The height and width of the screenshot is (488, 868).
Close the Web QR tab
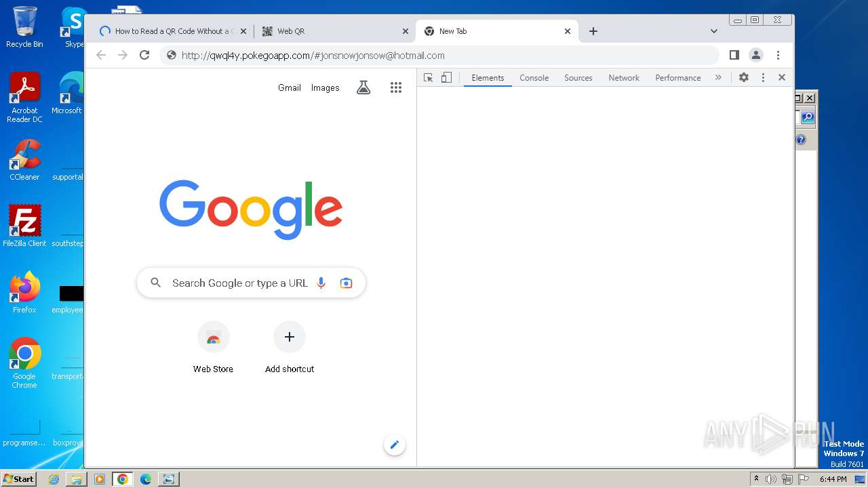coord(406,31)
